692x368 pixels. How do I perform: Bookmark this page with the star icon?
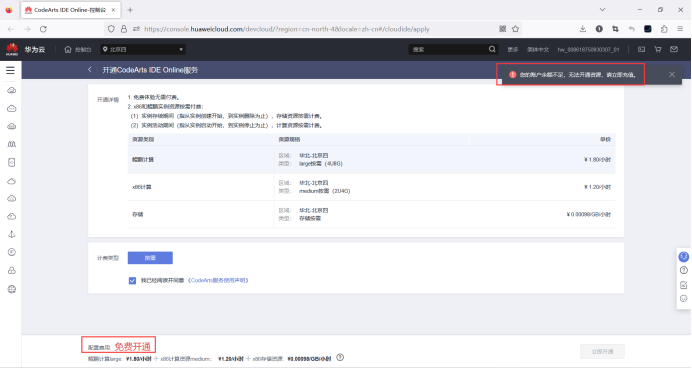pos(515,29)
